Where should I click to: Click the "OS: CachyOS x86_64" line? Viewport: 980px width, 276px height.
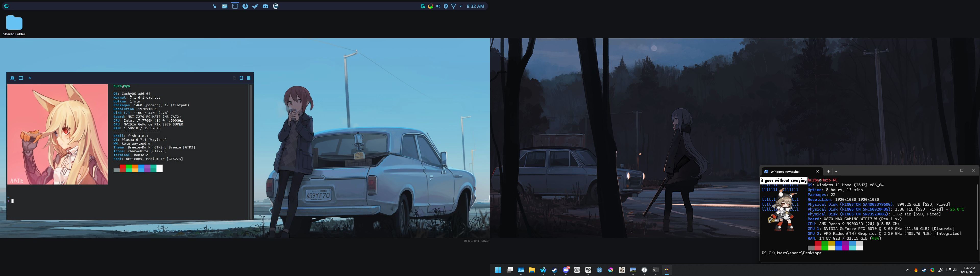132,94
